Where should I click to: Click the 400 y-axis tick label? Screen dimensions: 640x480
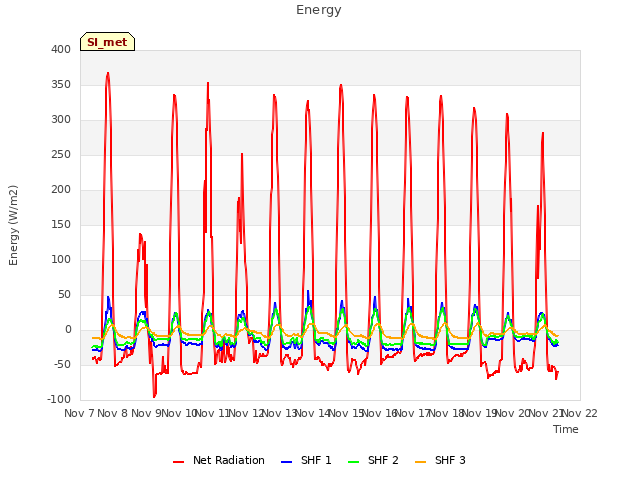[x=61, y=50]
